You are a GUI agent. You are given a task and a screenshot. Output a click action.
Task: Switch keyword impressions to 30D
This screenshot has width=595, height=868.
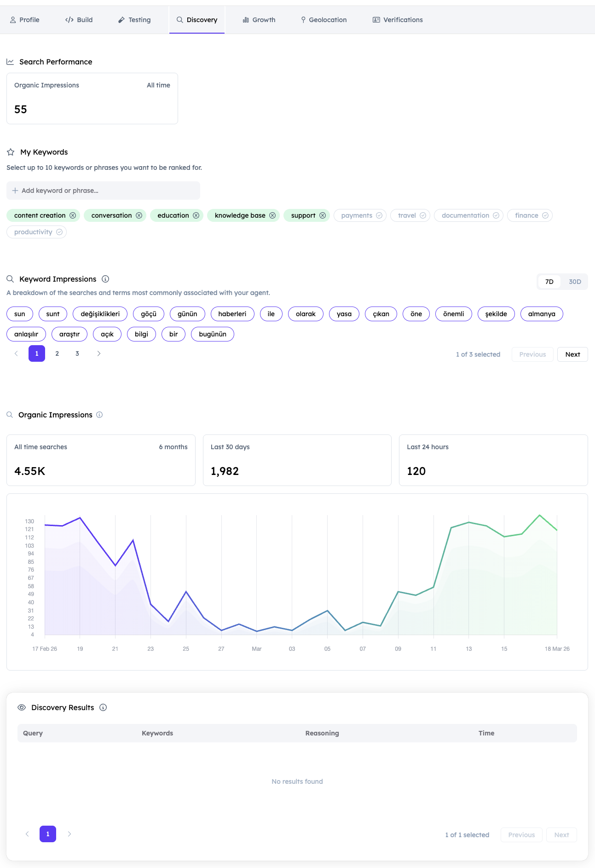(575, 282)
